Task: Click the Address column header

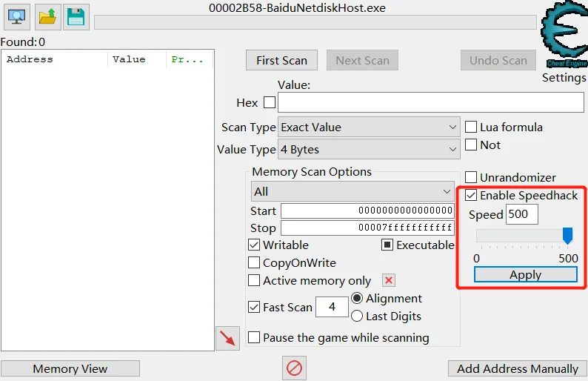Action: [55, 59]
